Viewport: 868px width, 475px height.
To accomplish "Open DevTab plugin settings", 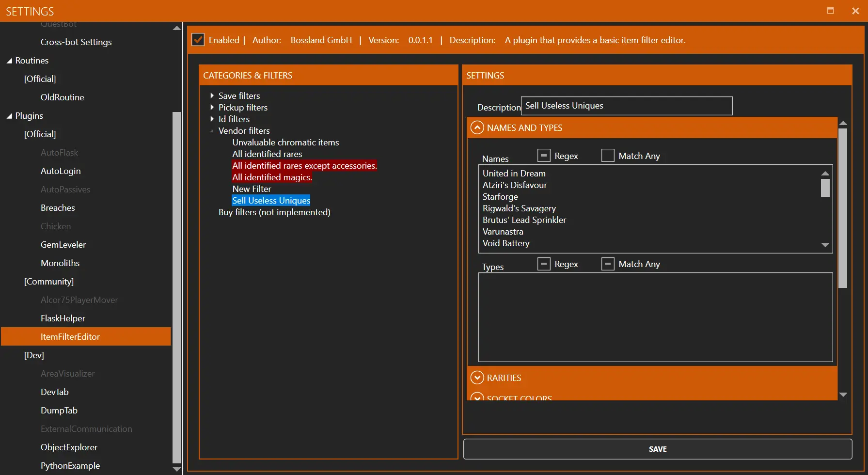I will tap(54, 392).
